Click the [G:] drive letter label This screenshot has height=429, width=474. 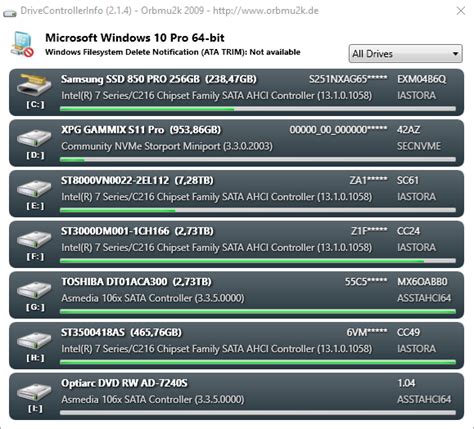pos(35,307)
